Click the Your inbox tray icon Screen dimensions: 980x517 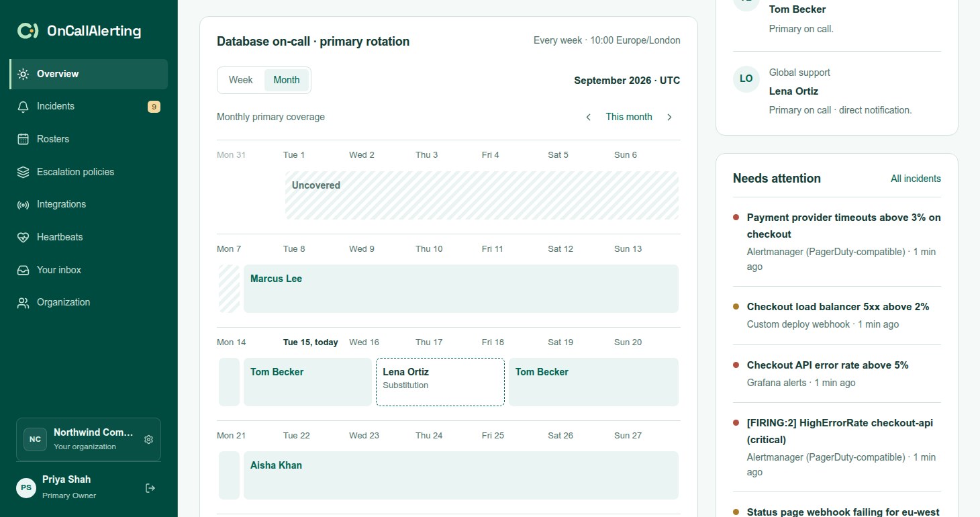point(23,270)
